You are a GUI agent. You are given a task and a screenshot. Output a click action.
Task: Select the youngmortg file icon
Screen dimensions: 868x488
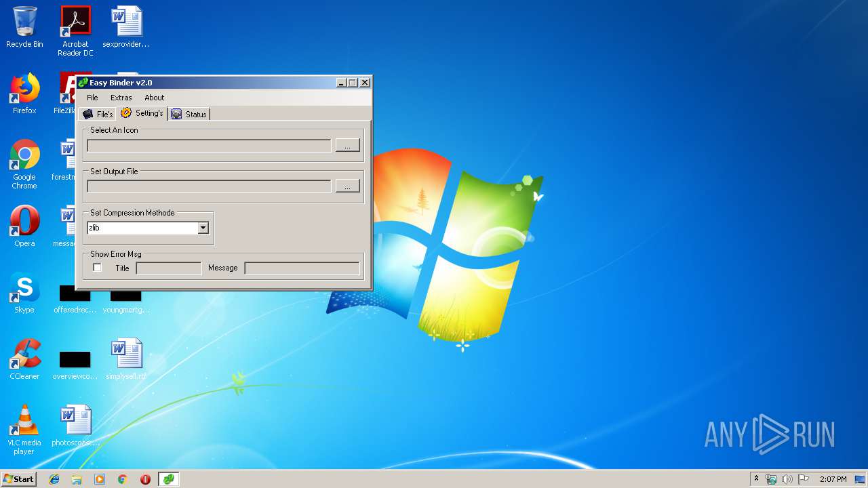(x=126, y=300)
